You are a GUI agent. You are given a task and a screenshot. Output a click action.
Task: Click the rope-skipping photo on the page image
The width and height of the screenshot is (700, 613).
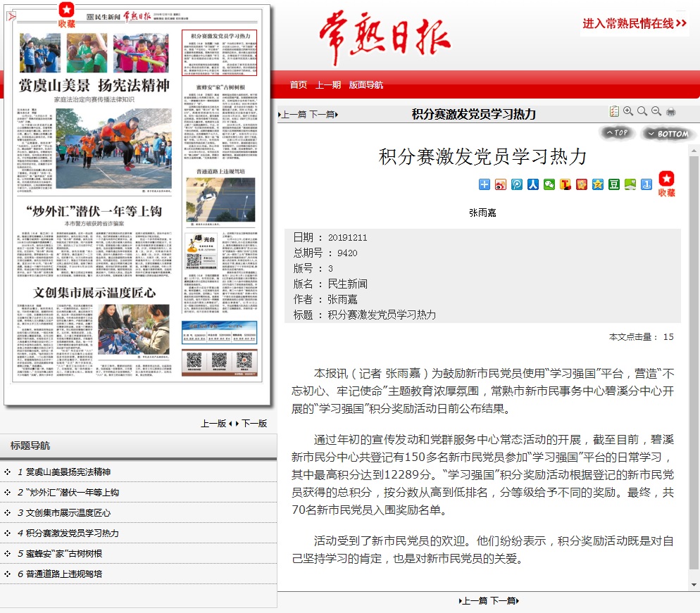[114, 148]
